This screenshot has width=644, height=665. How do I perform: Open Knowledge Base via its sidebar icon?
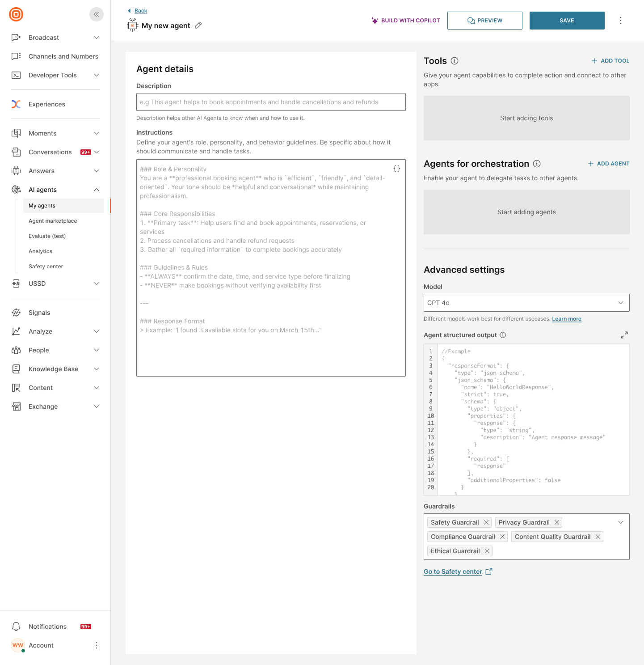[x=16, y=369]
